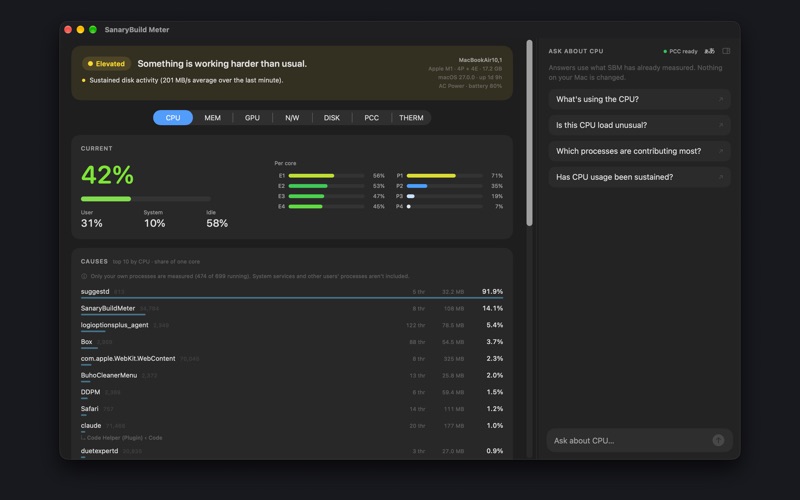
Task: Ask "What's using the CPU?"
Action: (639, 99)
